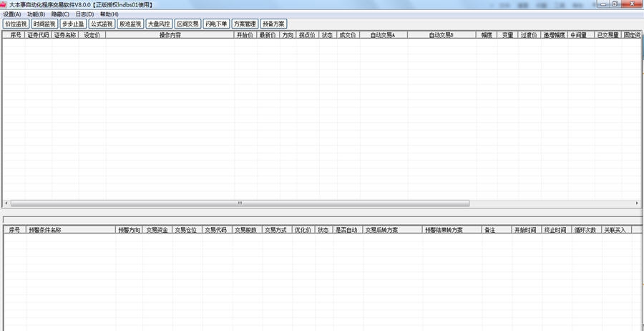The image size is (644, 331).
Task: Click the 区间交易 button
Action: [x=187, y=24]
